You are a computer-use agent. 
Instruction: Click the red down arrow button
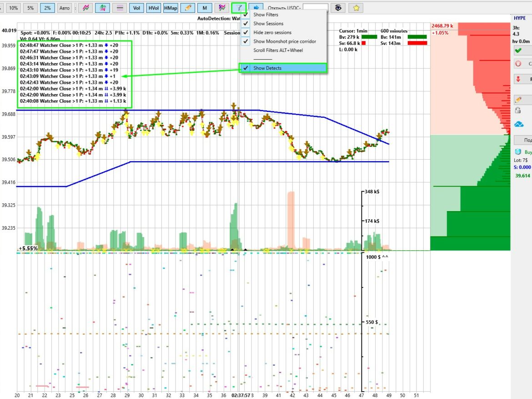518,79
